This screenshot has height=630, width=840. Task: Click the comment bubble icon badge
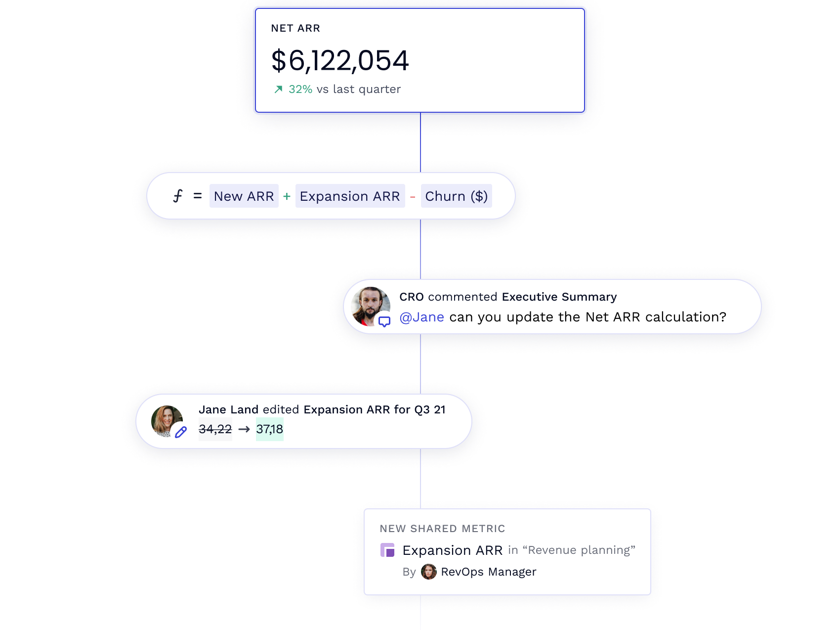point(384,321)
